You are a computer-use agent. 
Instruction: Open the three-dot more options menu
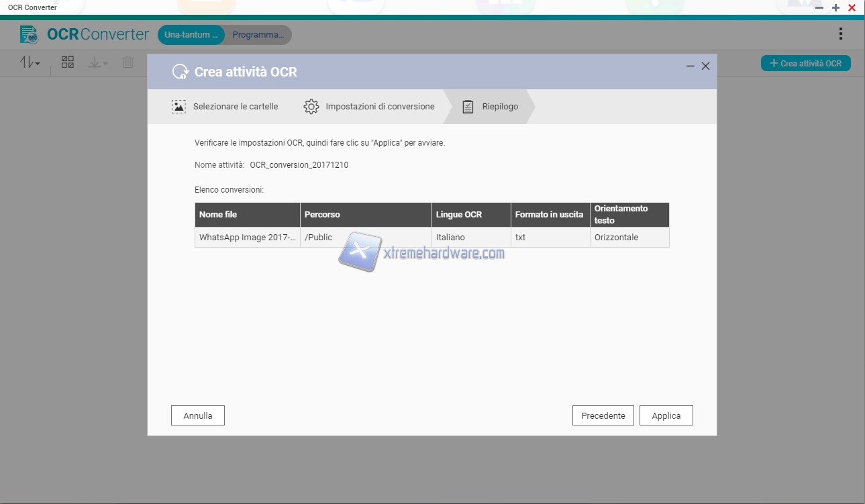(841, 34)
